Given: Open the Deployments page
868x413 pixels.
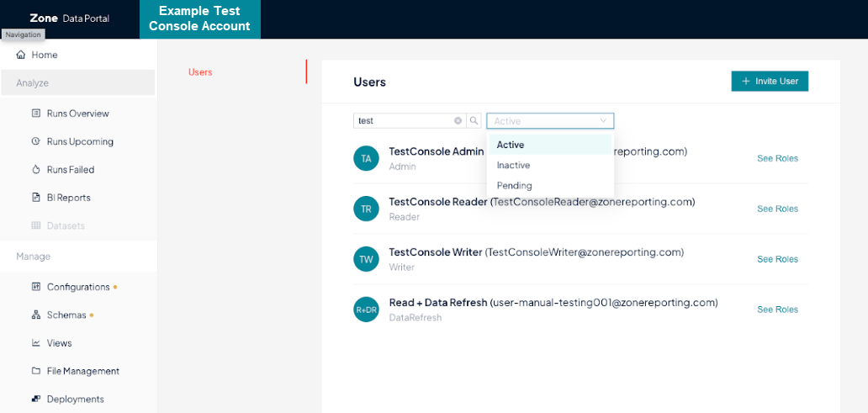Looking at the screenshot, I should 76,400.
